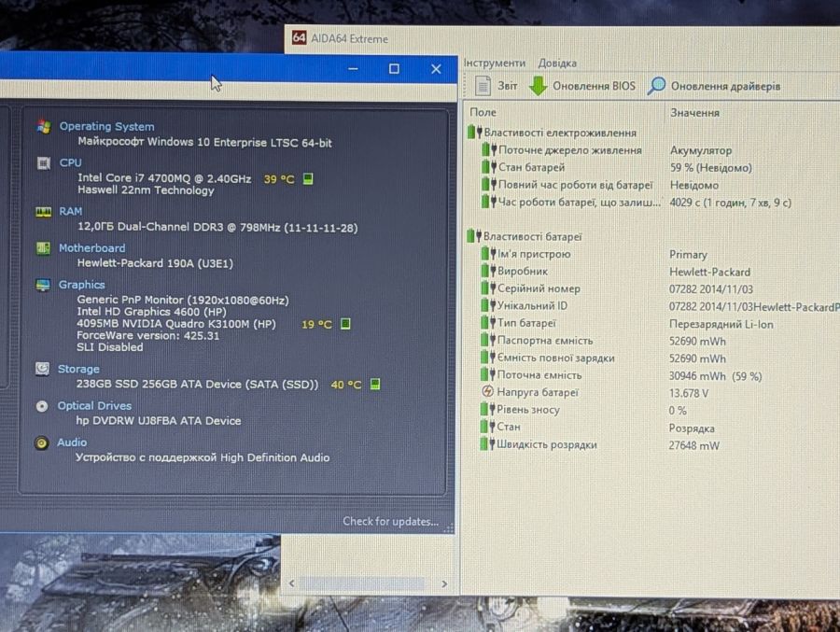The height and width of the screenshot is (632, 840).
Task: Click Intel Core i7 4700MQ @ 2.40GHz text
Action: 164,178
